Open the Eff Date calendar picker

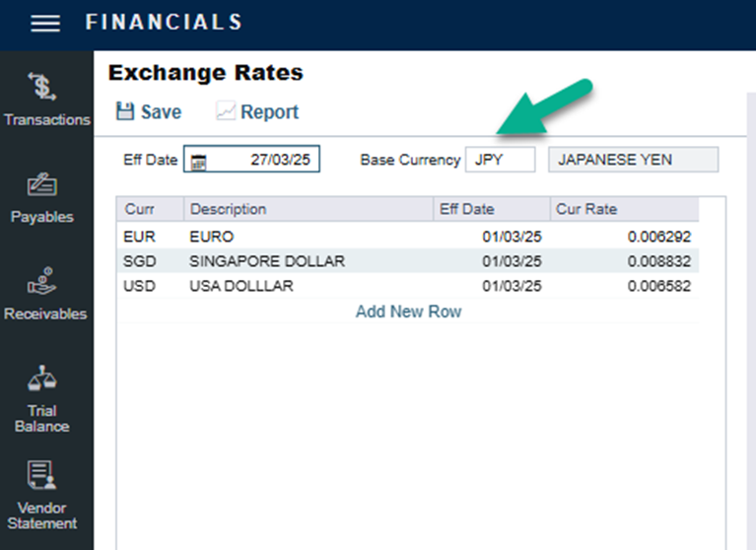(x=198, y=161)
